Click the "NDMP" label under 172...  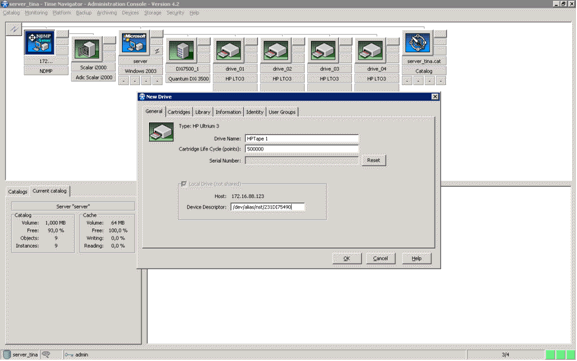click(46, 71)
